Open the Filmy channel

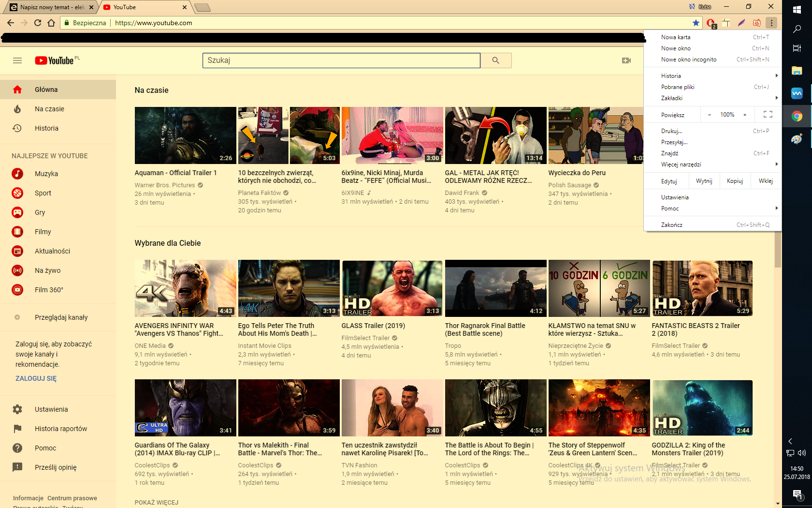tap(58, 232)
